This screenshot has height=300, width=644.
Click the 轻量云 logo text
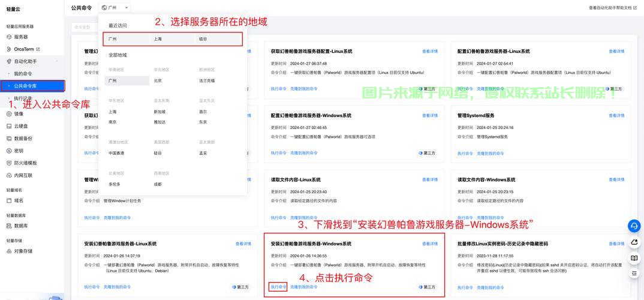[13, 8]
